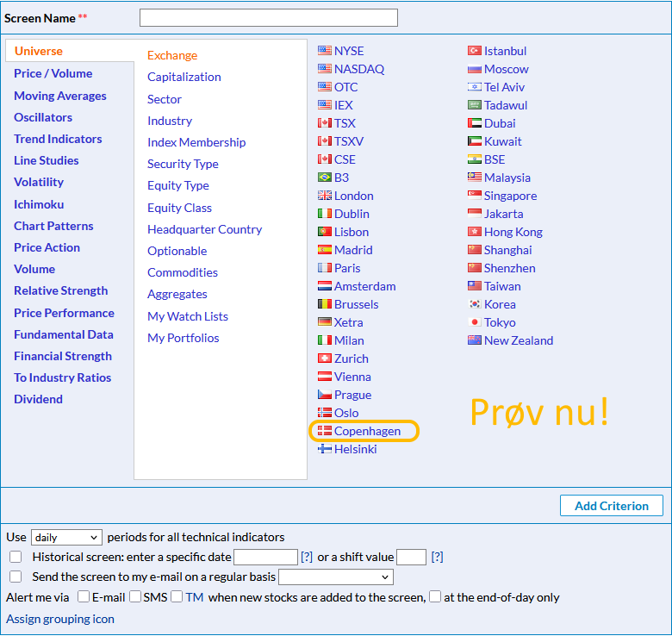Click the Czech flag icon beside Prague

pyautogui.click(x=325, y=395)
